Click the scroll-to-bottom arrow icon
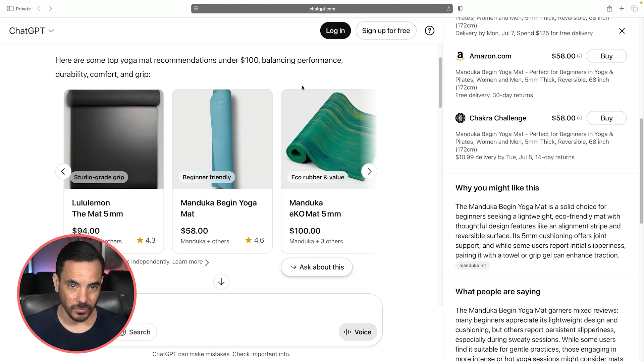 click(221, 282)
